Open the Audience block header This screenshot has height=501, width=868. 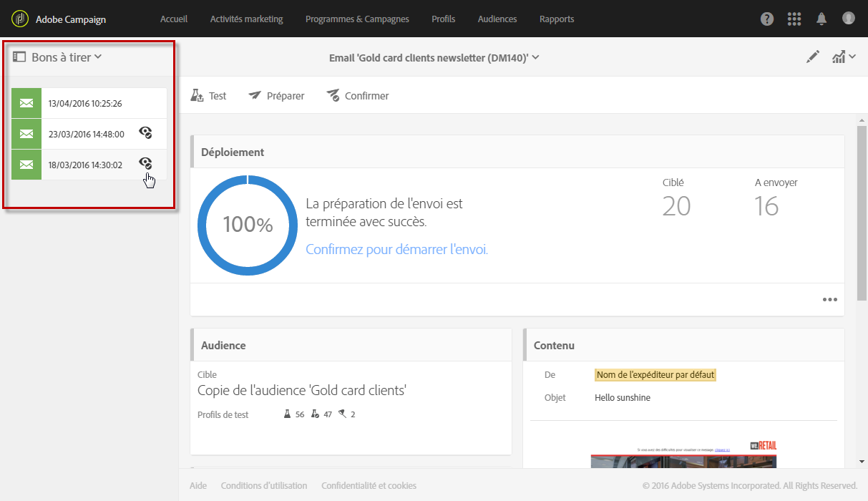(351, 345)
